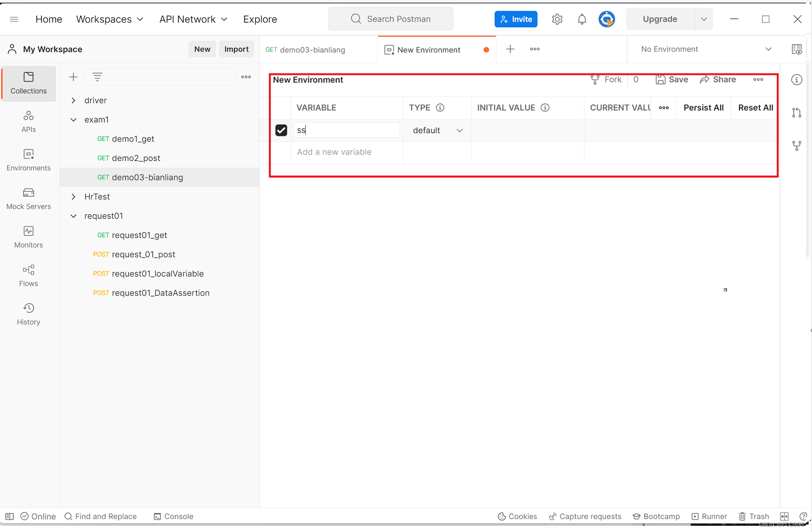The width and height of the screenshot is (812, 532).
Task: Open the History sidebar panel
Action: tap(28, 314)
